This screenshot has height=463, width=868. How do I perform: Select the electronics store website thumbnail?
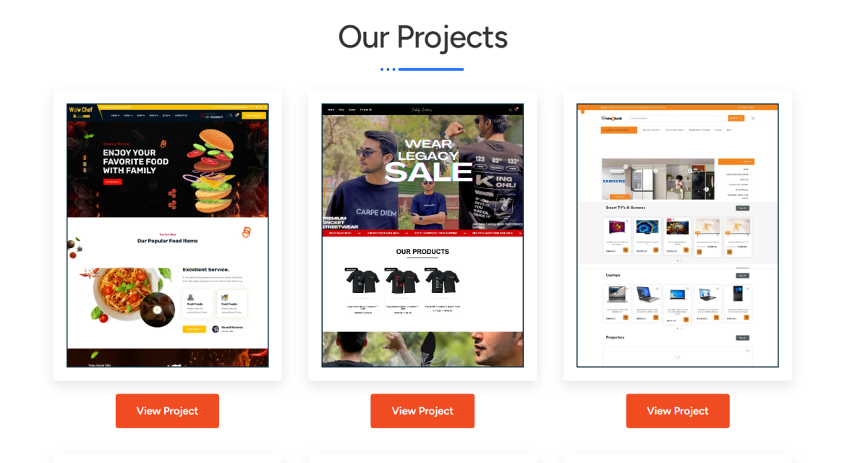678,235
